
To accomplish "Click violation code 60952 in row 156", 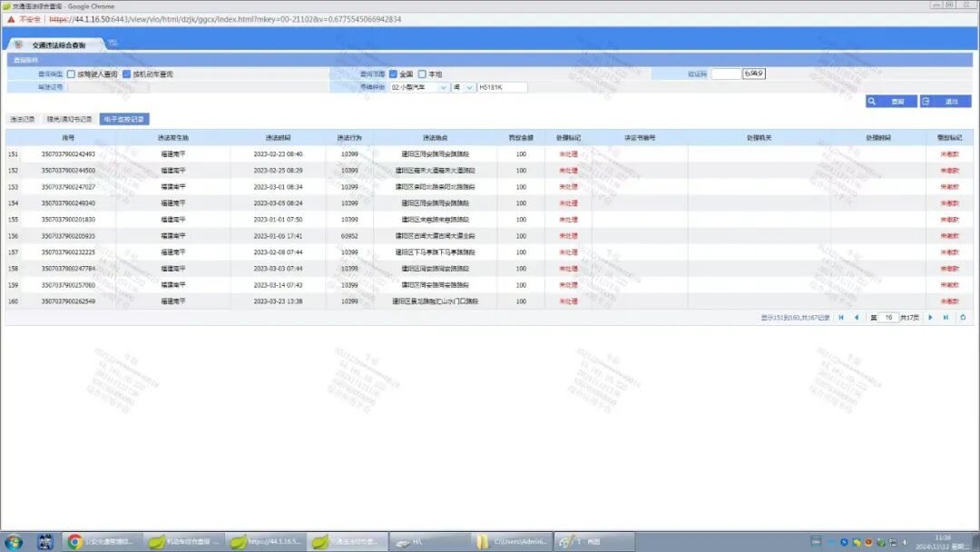I will [349, 236].
